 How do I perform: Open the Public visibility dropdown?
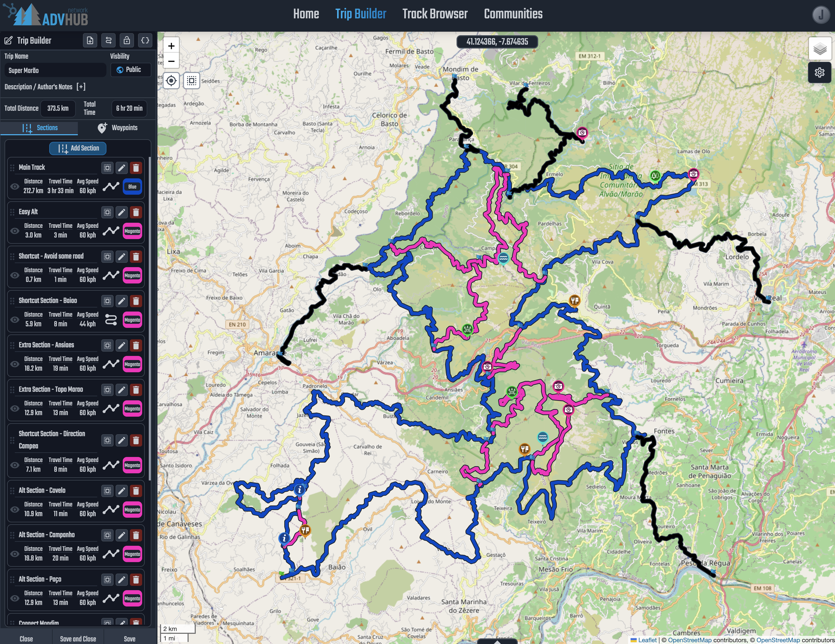coord(130,70)
